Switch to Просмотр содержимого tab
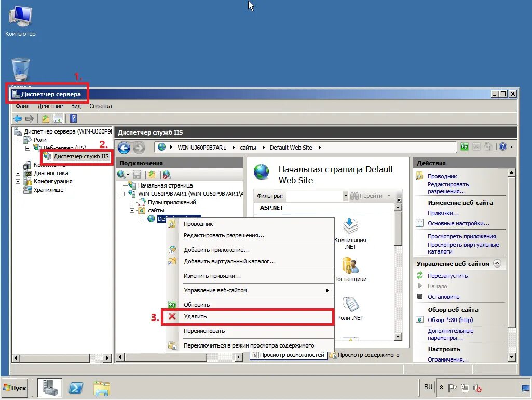 pyautogui.click(x=364, y=355)
